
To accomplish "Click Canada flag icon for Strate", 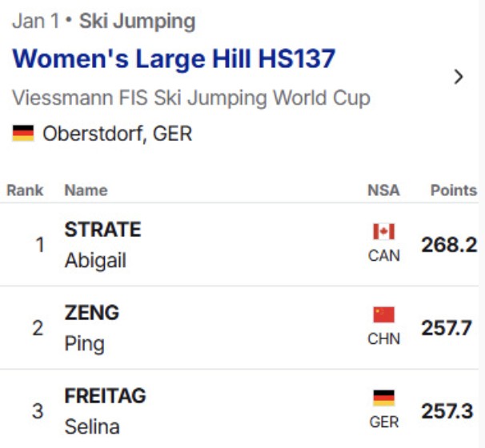I will [x=384, y=232].
